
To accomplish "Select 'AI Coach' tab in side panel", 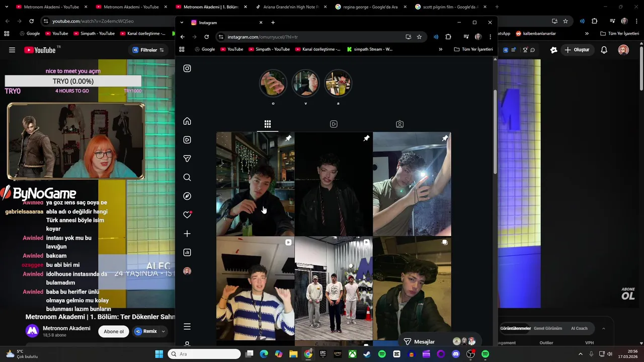I will (x=579, y=328).
